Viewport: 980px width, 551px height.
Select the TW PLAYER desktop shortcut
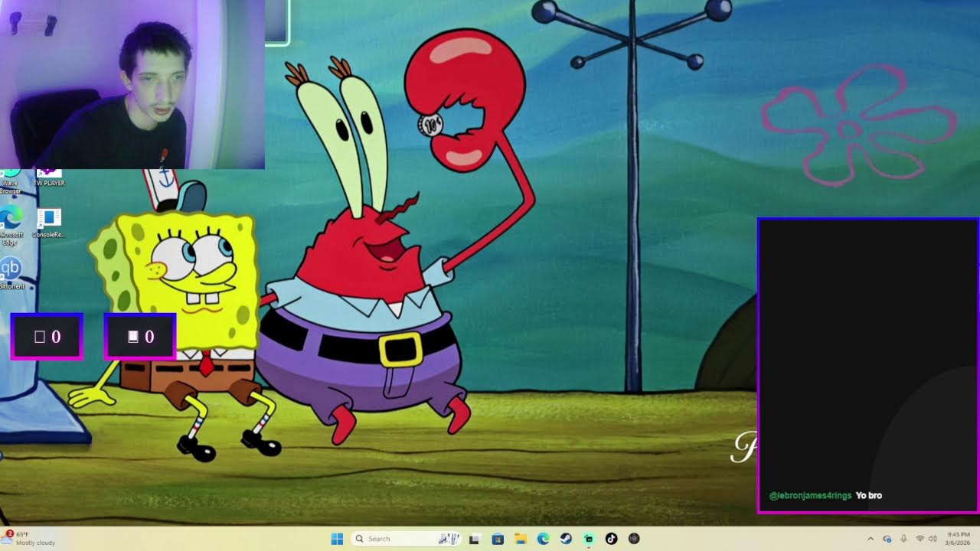[49, 178]
